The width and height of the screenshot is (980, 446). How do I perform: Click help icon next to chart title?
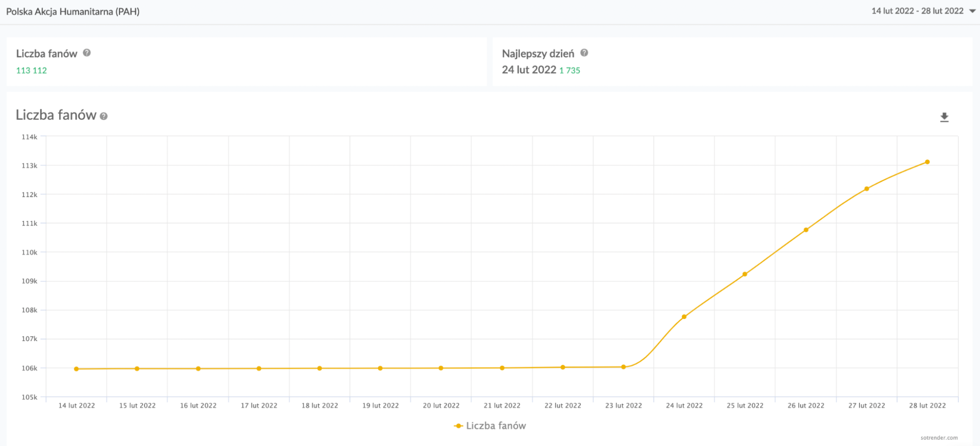click(103, 116)
